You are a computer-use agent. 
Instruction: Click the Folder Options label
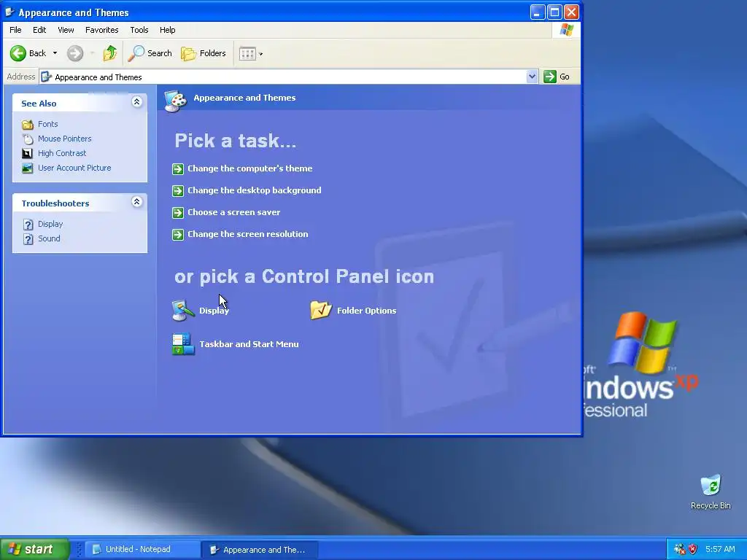(366, 311)
